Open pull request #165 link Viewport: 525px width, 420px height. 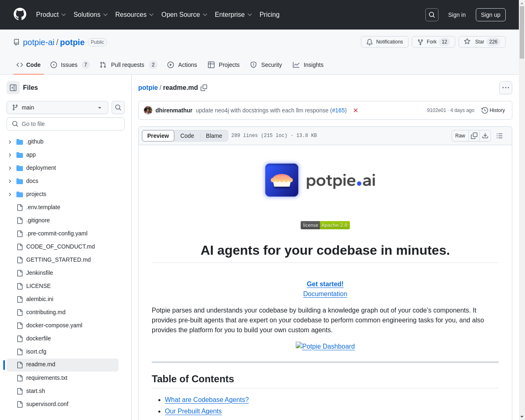click(338, 110)
